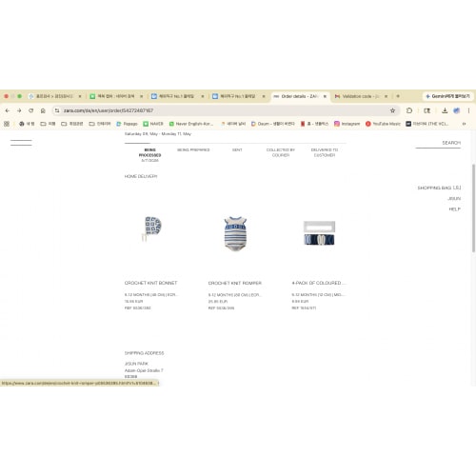This screenshot has height=476, width=476.
Task: Click the BEING PREPARED status step
Action: 193,149
